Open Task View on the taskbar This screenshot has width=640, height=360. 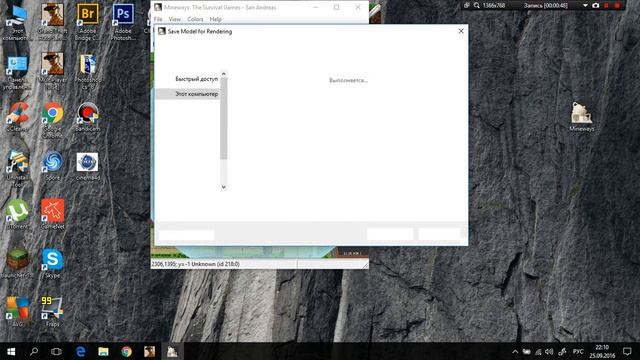(56, 351)
